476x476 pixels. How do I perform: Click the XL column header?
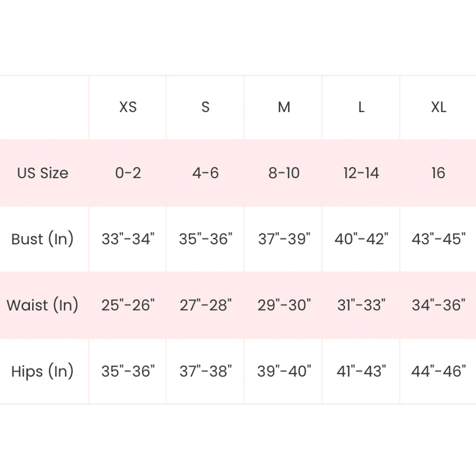[438, 107]
